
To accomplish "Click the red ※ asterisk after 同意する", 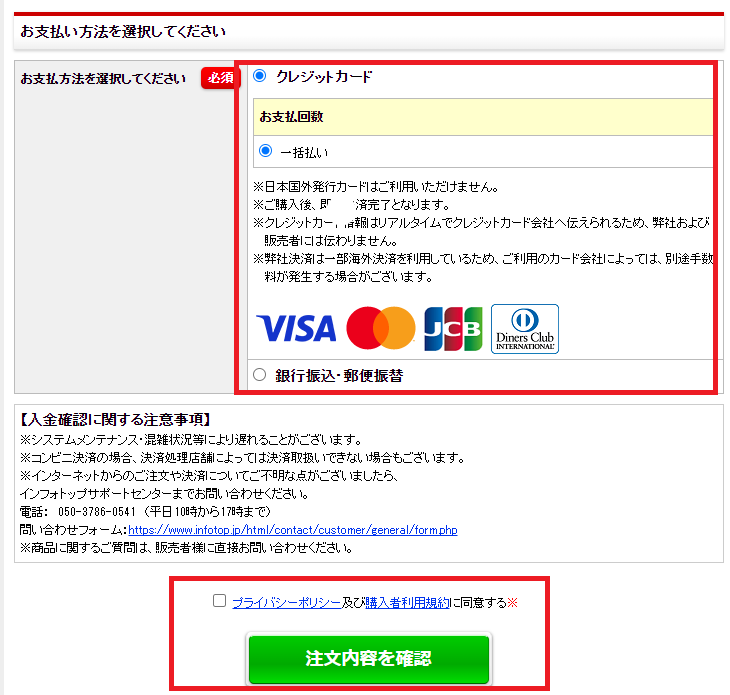I will 513,603.
